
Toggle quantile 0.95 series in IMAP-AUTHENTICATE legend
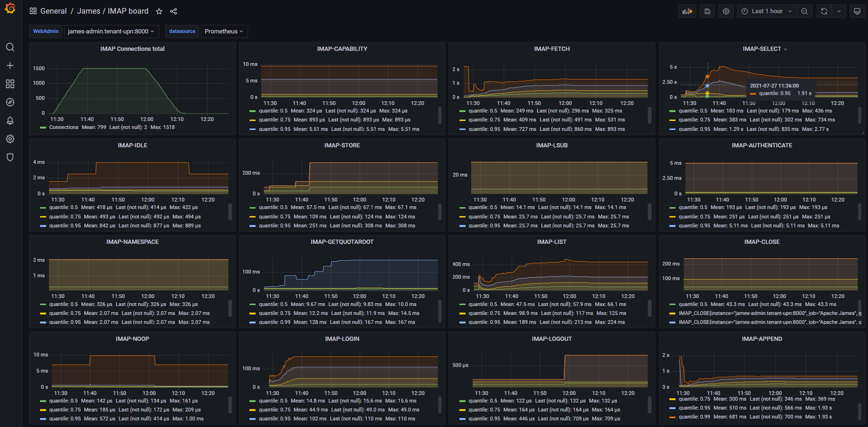tap(694, 226)
